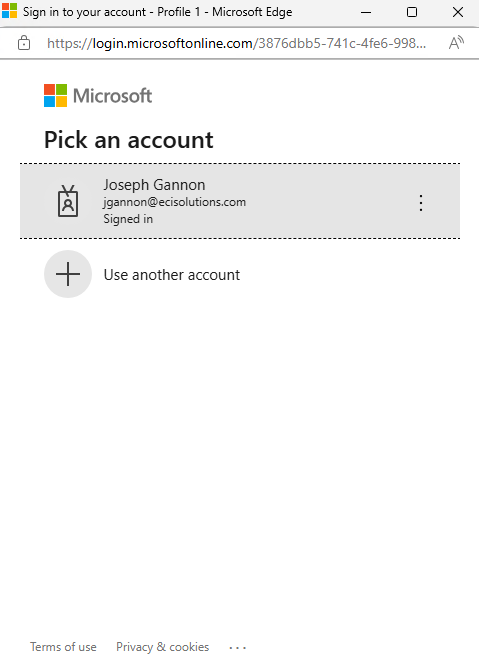Select the Joseph Gannon account tile
This screenshot has height=659, width=479.
click(x=240, y=201)
